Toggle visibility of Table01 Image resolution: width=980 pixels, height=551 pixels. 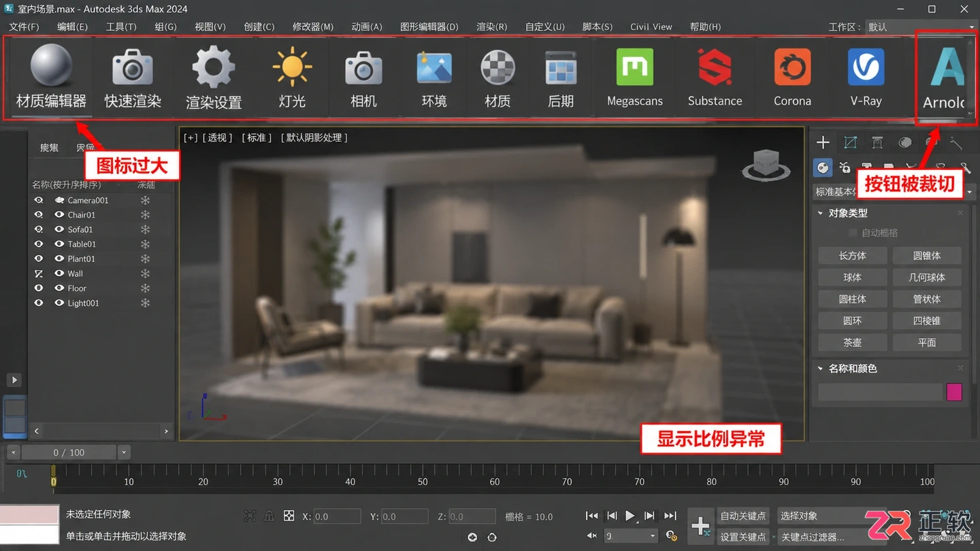pyautogui.click(x=39, y=244)
